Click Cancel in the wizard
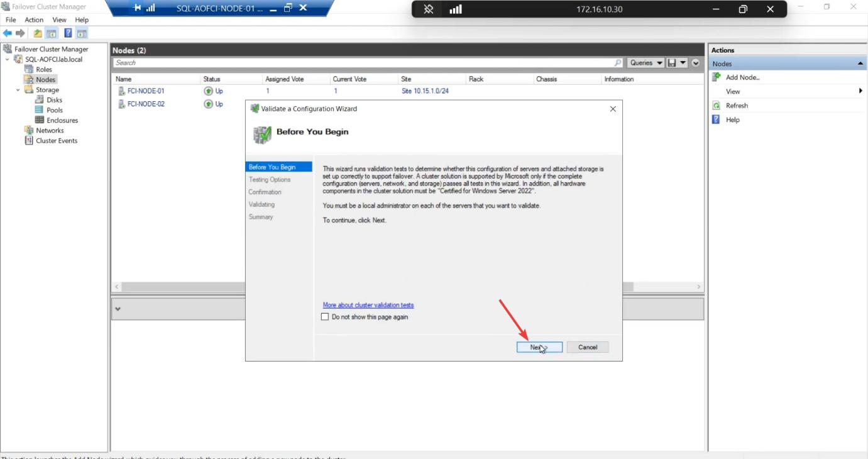 588,347
